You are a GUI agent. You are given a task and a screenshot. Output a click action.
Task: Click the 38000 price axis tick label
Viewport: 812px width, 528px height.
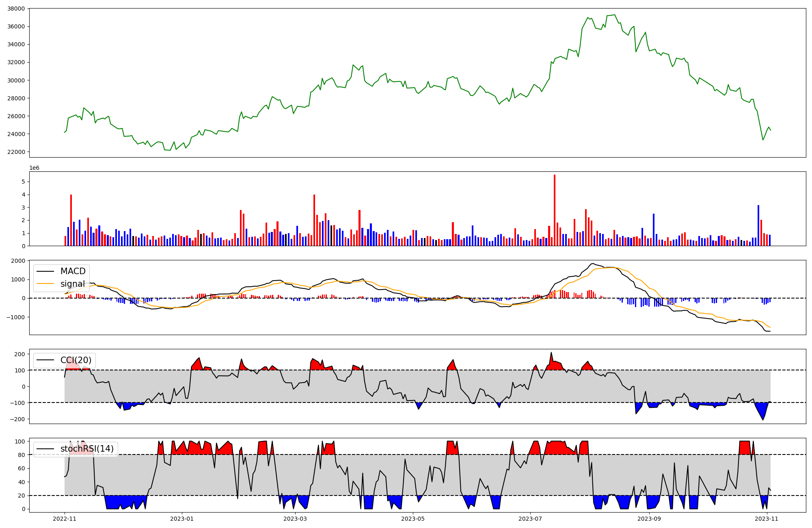point(16,9)
